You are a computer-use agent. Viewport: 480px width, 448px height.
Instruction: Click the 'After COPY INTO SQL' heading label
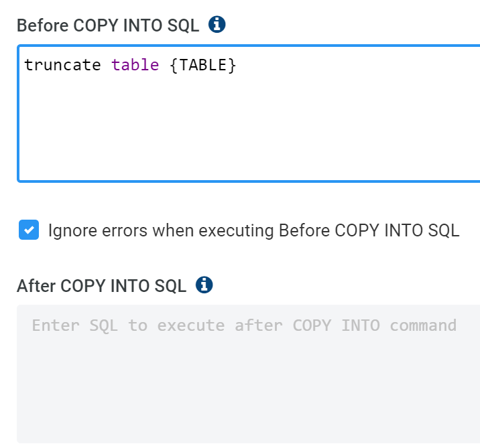[101, 286]
